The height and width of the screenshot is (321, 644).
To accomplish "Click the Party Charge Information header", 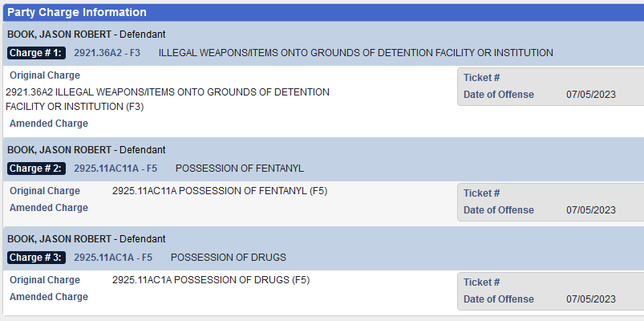I will (x=78, y=12).
